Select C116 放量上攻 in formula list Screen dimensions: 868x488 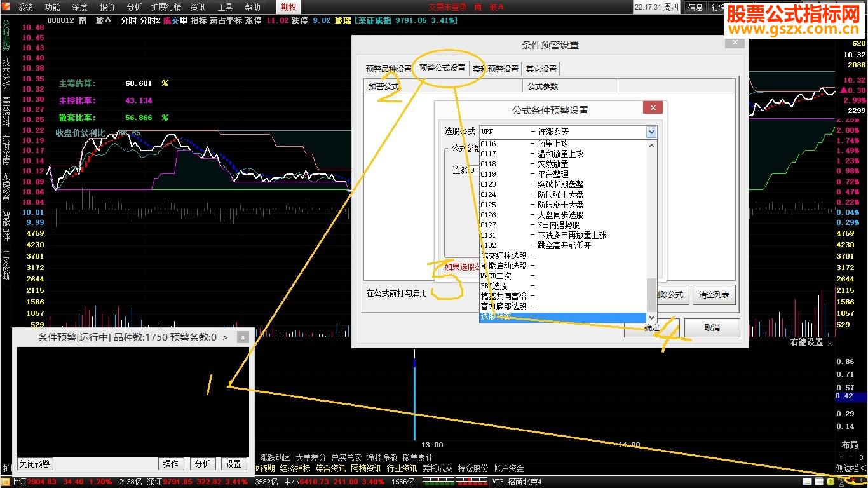click(562, 144)
